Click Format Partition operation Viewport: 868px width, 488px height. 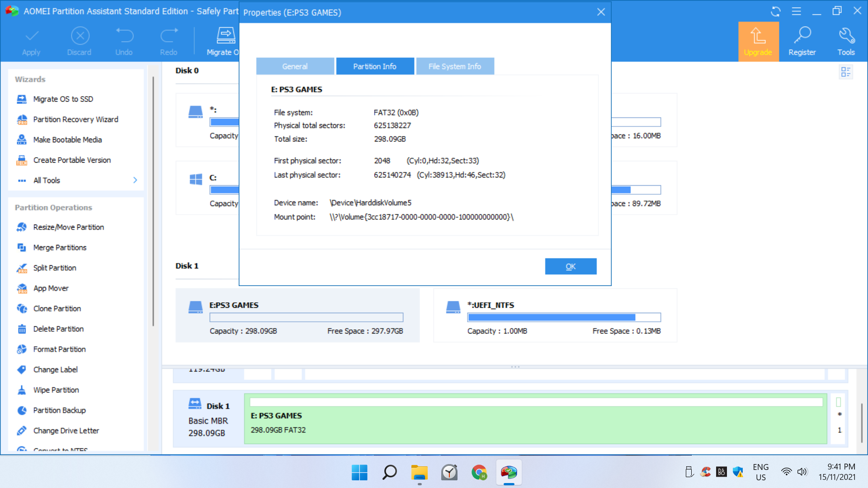tap(59, 349)
